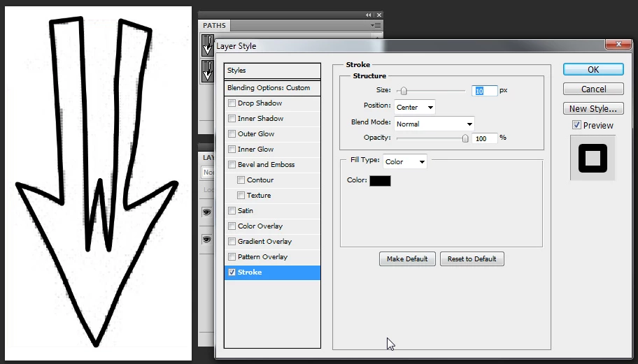
Task: Toggle the Preview checkbox
Action: click(576, 125)
